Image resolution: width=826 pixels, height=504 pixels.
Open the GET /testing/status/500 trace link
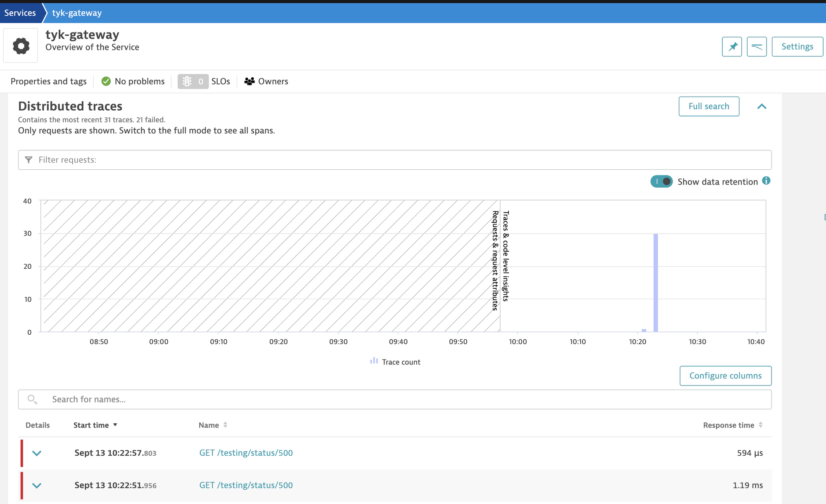[x=246, y=453]
